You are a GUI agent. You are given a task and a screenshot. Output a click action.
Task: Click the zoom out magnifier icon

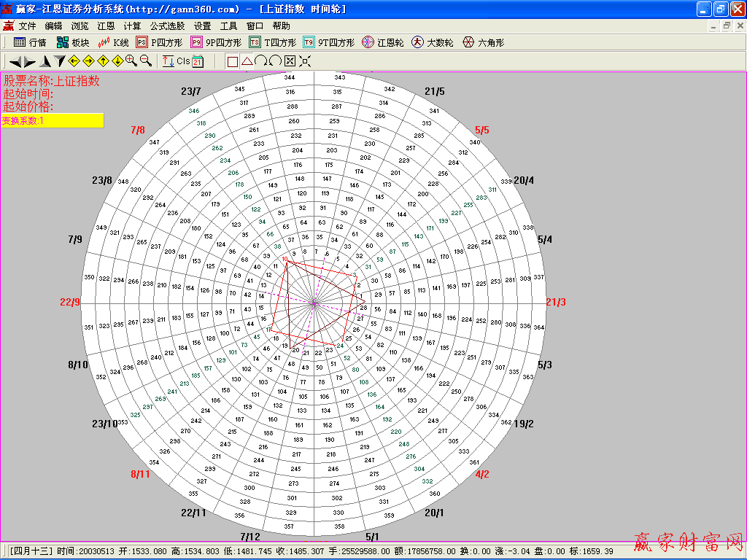[x=145, y=61]
